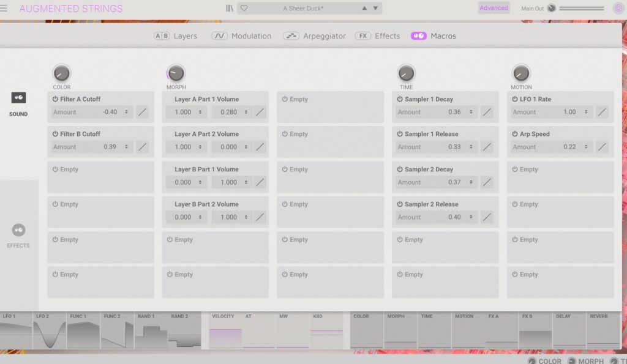627x364 pixels.
Task: Adjust Sampler 1 Decay amount stepper
Action: 471,112
